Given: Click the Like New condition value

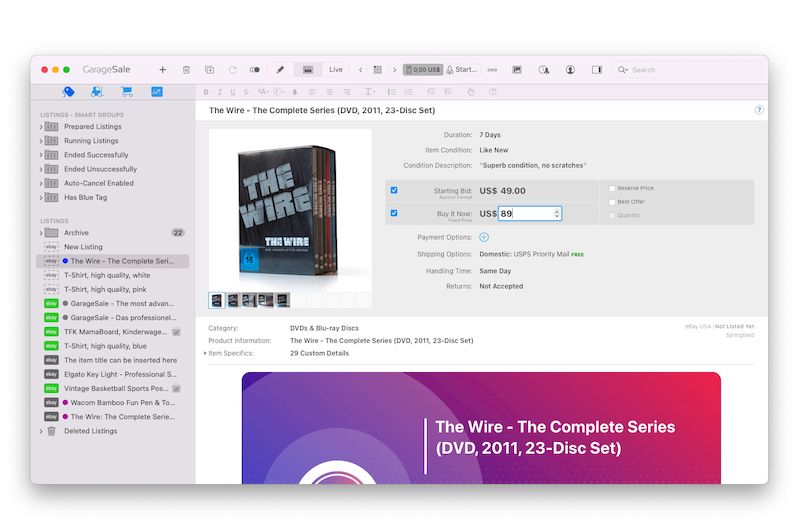Looking at the screenshot, I should coord(493,150).
